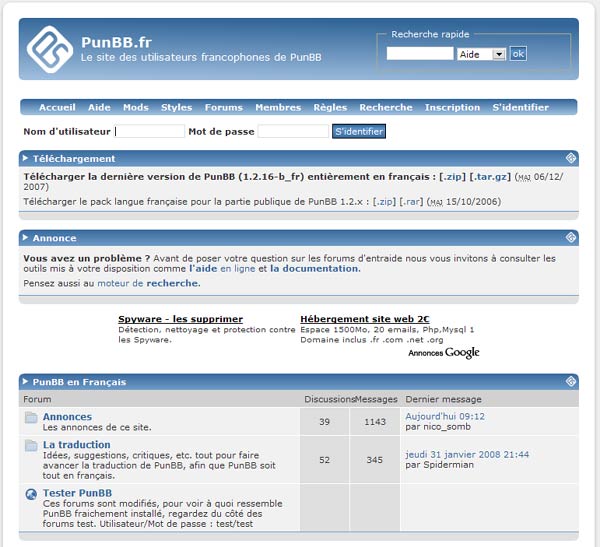
Task: Click the PunBB.fr logo icon
Action: pyautogui.click(x=50, y=49)
